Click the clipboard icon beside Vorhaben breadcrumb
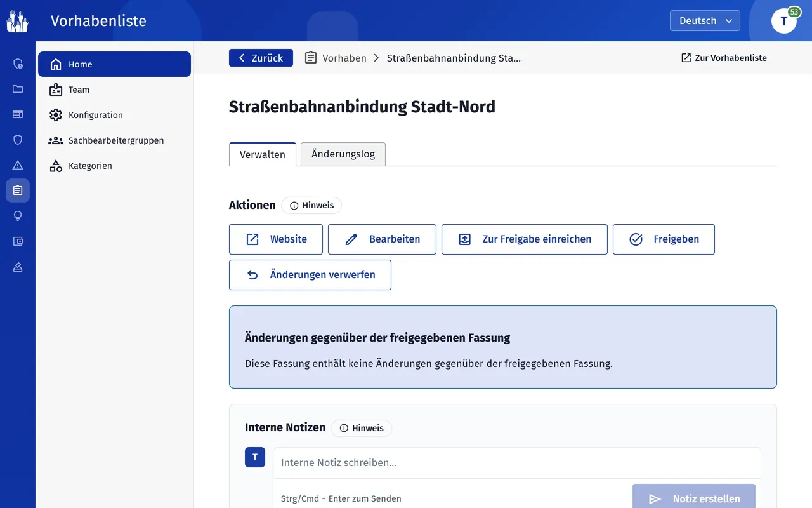 point(311,58)
